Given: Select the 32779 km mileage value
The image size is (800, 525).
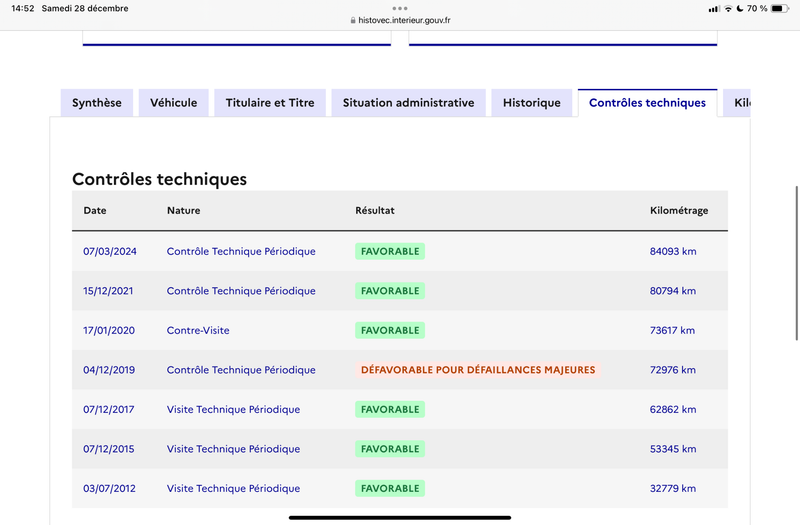Looking at the screenshot, I should 673,488.
